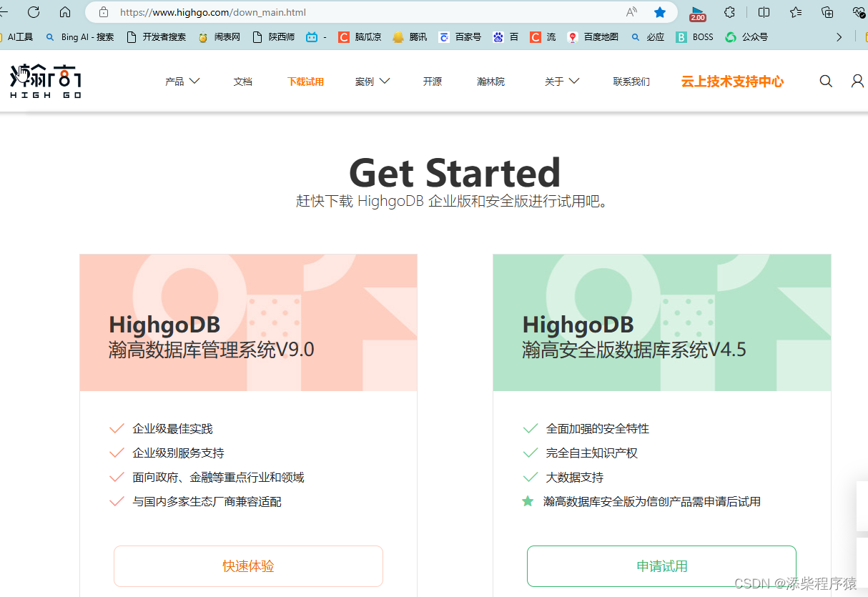Screen dimensions: 868x597
Task: Open the 瀚林院 nav item
Action: point(490,82)
